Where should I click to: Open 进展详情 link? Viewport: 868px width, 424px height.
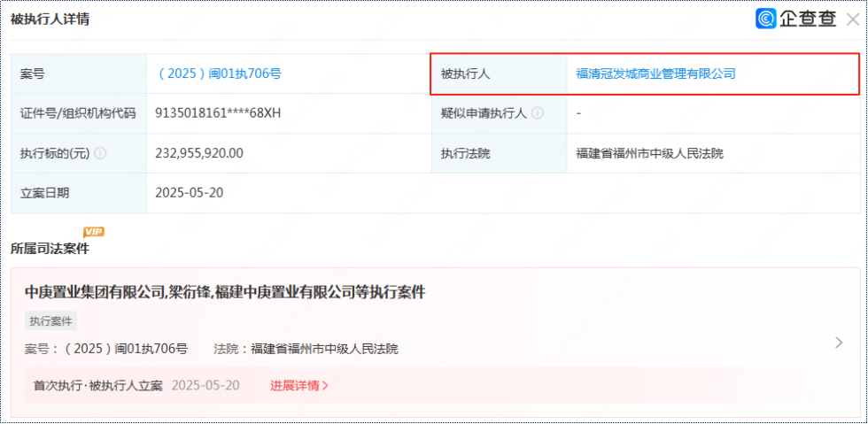tap(299, 385)
